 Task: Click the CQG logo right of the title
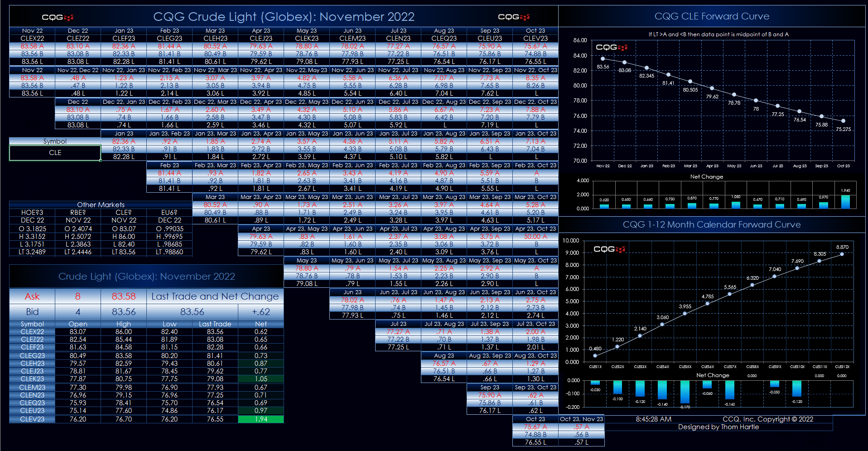pos(514,17)
